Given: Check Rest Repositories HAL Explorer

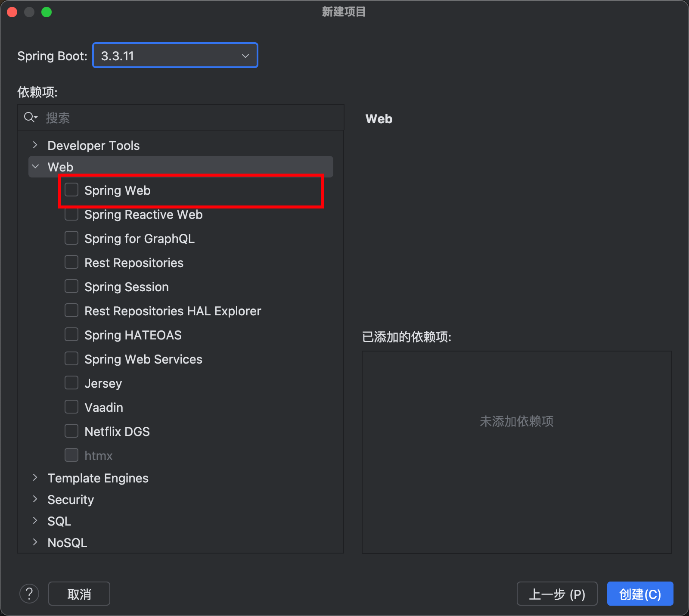Looking at the screenshot, I should pos(71,310).
